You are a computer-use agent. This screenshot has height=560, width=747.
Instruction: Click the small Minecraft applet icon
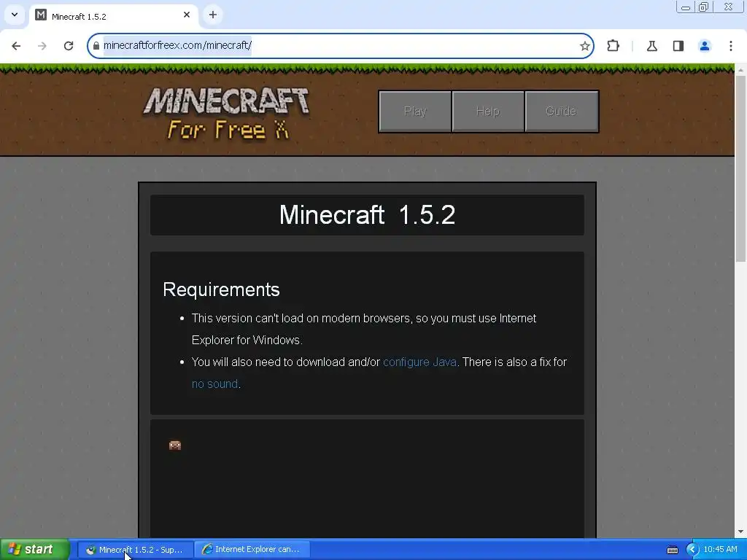pos(175,446)
